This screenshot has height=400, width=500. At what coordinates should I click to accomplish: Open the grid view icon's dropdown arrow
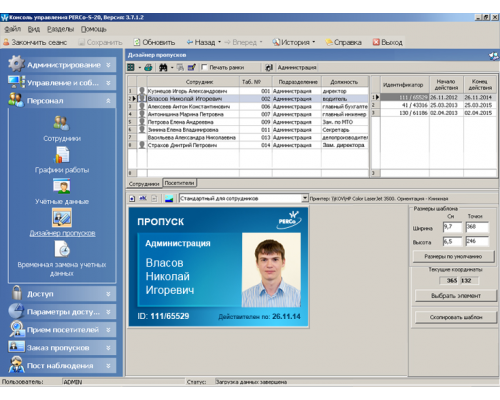(139, 68)
